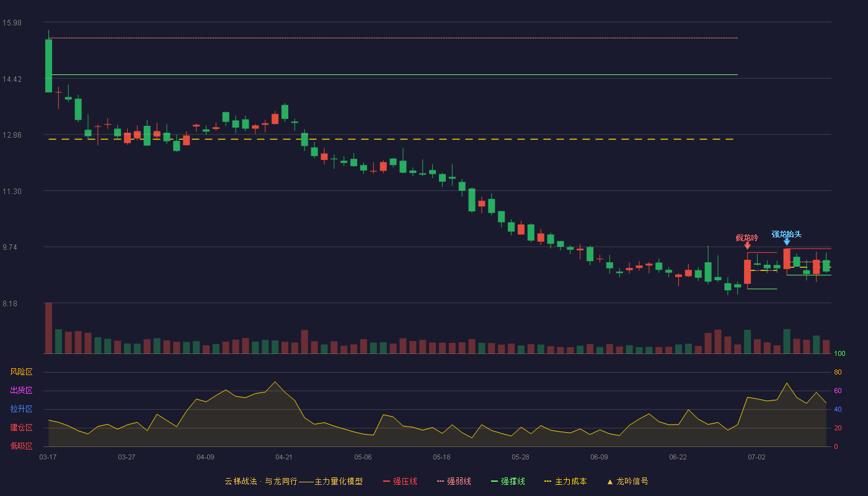Select the 低吸区 zone label
The width and height of the screenshot is (868, 496).
[21, 446]
